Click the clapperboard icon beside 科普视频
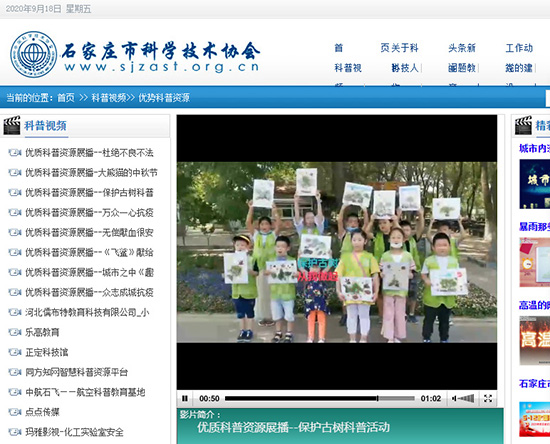This screenshot has width=550, height=444. click(12, 126)
